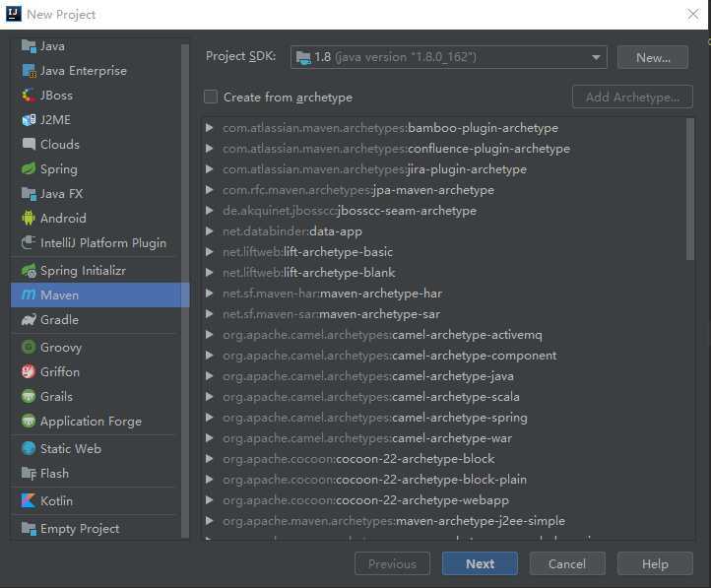Viewport: 711px width, 588px height.
Task: Expand the camel-archetype-spring tree node
Action: 209,417
